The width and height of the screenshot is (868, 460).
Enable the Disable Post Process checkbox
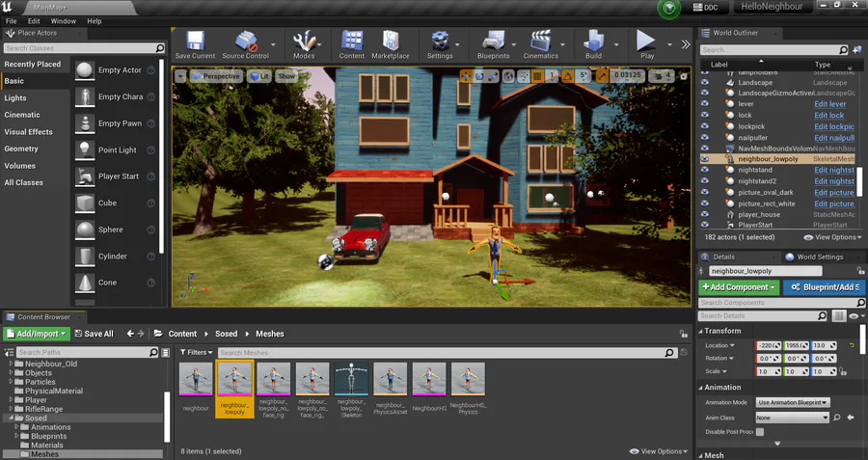pyautogui.click(x=760, y=432)
